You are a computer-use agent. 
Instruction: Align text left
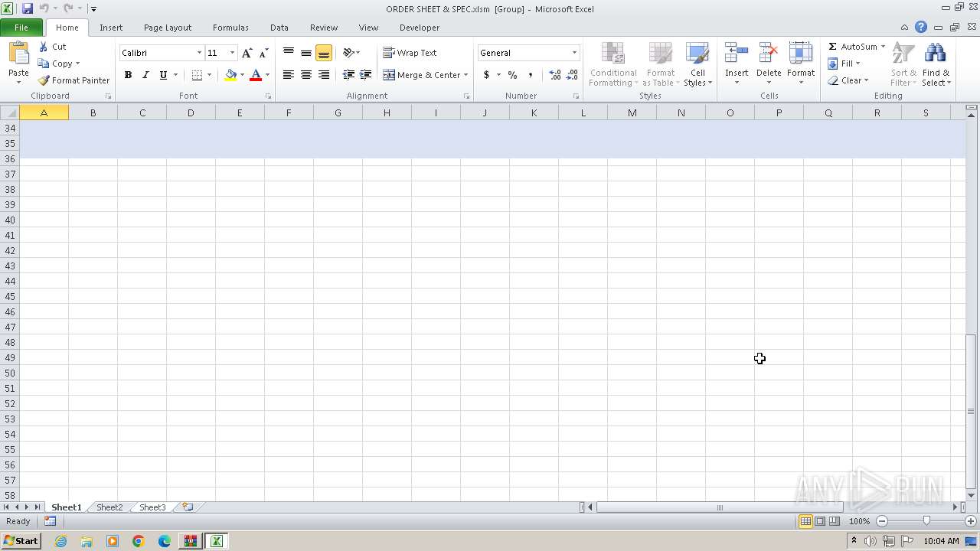[289, 75]
